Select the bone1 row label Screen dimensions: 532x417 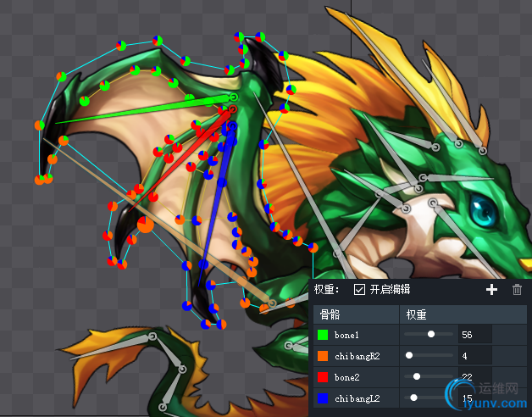pyautogui.click(x=346, y=335)
